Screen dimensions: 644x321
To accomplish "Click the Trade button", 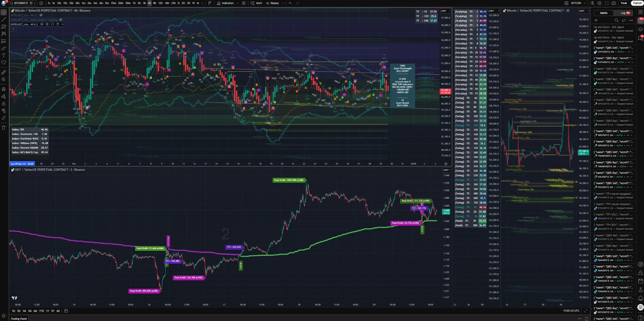I will pos(624,3).
